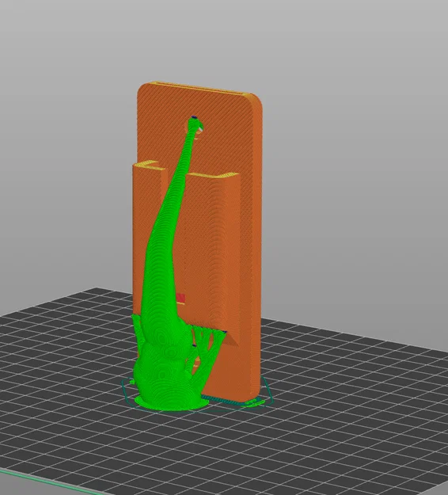448x495 pixels.
Task: Click the small red marker on orange model
Action: coord(181,299)
